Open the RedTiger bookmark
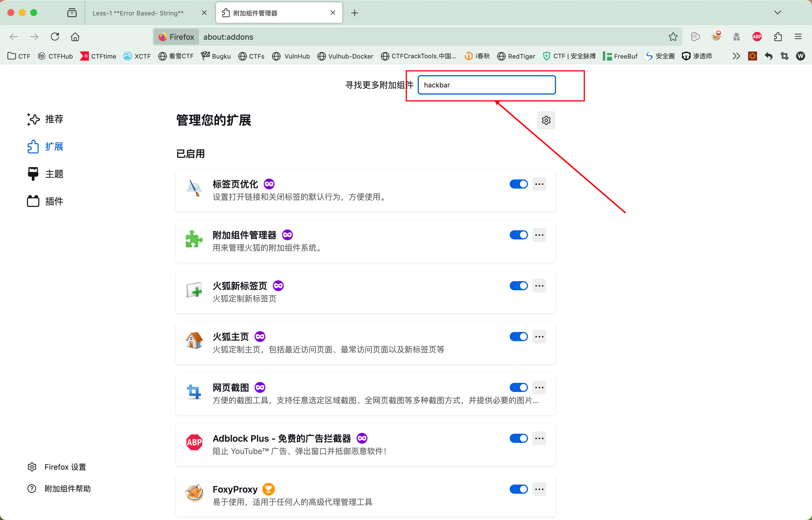 [516, 56]
